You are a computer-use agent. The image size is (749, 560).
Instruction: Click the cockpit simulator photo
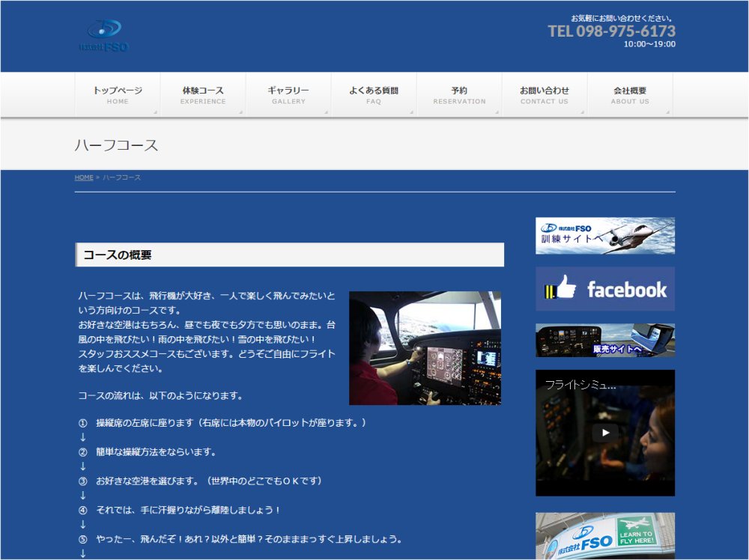click(x=425, y=348)
